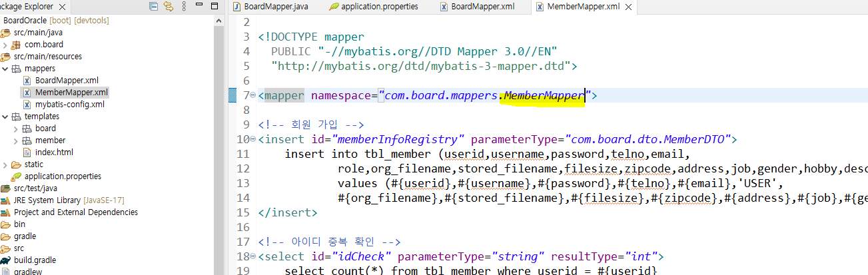
Task: Select the bin folder
Action: 19,224
